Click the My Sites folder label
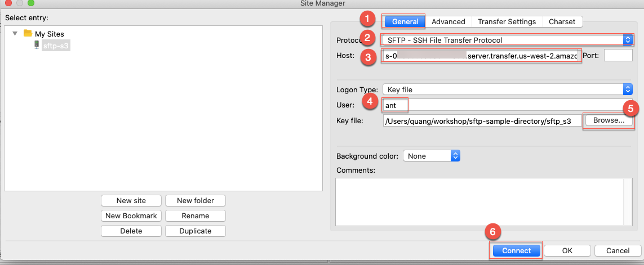Viewport: 644px width, 265px height. 49,34
